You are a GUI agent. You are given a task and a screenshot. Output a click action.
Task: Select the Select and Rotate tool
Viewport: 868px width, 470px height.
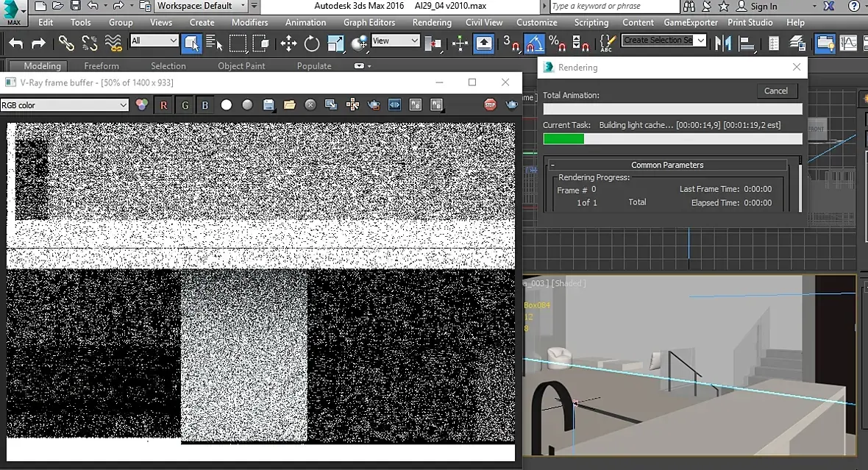(x=312, y=43)
